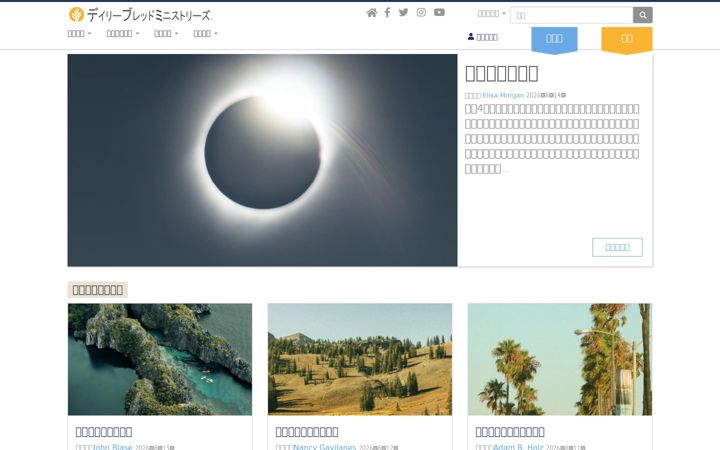Open the solar eclipse featured image
Image resolution: width=720 pixels, height=450 pixels.
click(262, 160)
